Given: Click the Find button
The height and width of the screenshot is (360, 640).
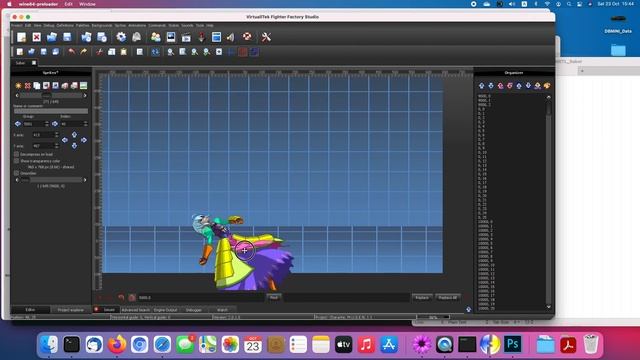Looking at the screenshot, I should click(x=274, y=298).
